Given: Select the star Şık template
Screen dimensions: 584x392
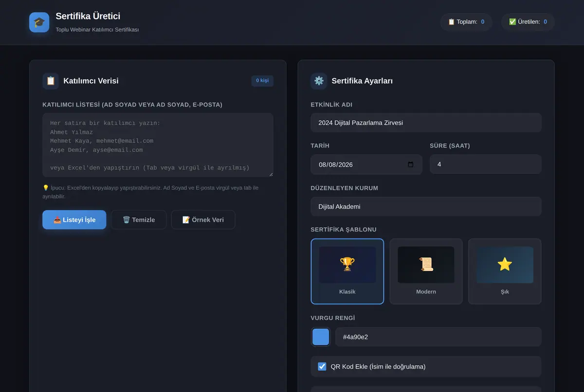Looking at the screenshot, I should 505,271.
